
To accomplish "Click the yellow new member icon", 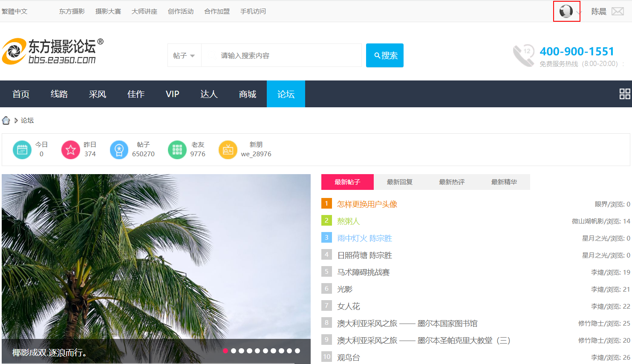I will coord(228,150).
